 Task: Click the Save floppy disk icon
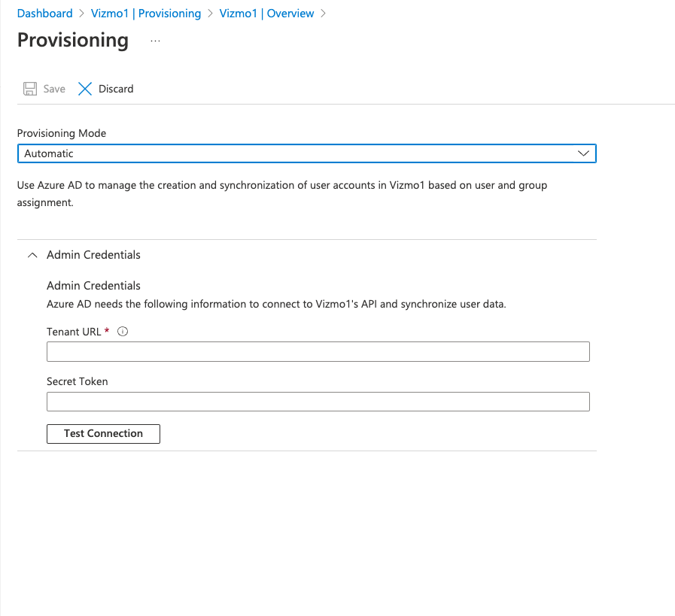[x=29, y=89]
